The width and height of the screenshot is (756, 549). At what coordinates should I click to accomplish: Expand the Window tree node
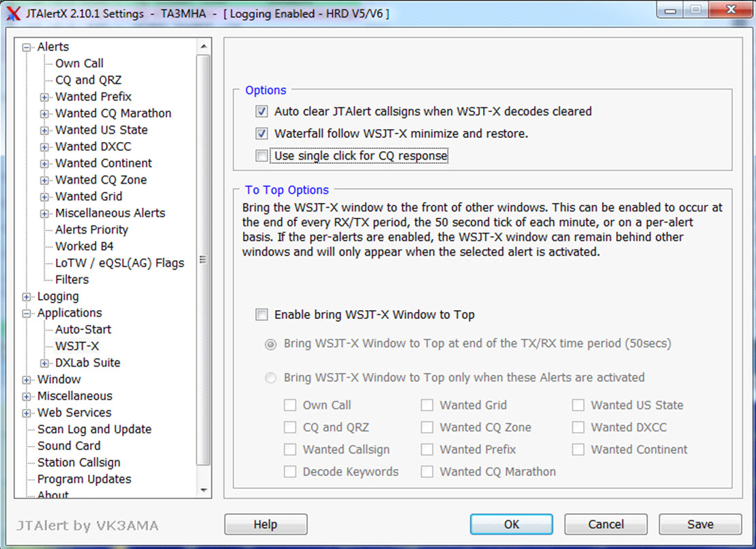(27, 380)
